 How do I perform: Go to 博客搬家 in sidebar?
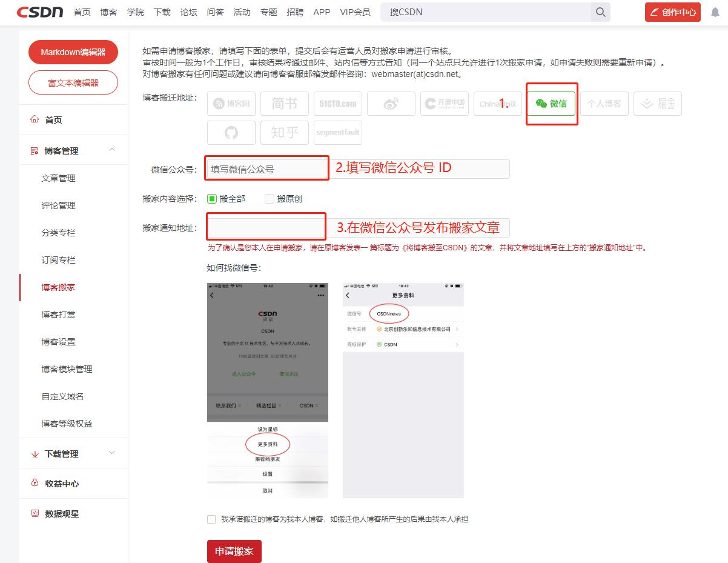pyautogui.click(x=59, y=287)
